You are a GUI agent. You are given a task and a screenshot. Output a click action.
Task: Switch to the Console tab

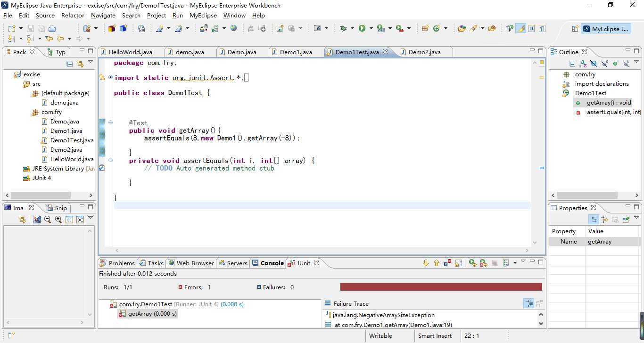[x=268, y=263]
